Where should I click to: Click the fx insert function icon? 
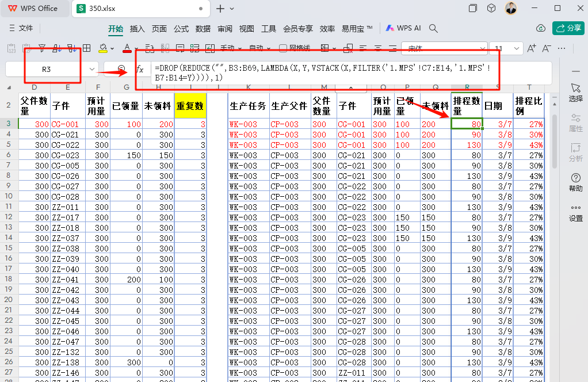click(140, 70)
